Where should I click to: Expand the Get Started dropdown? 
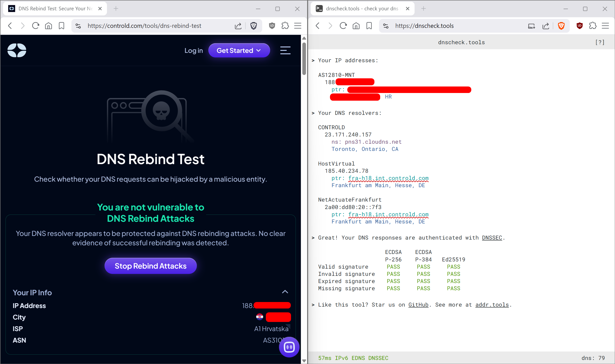[239, 50]
